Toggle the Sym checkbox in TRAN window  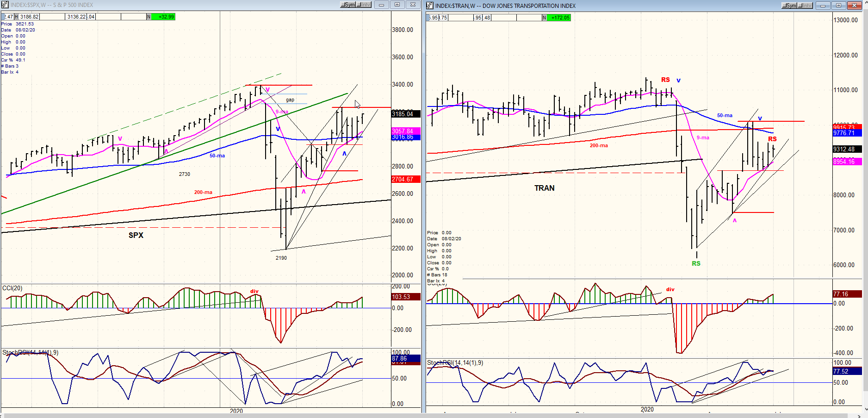tap(789, 6)
